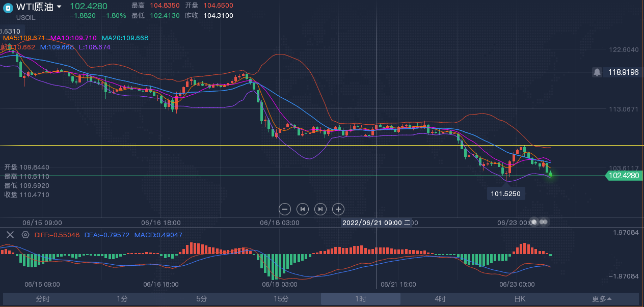Step to the next candle
Image resolution: width=644 pixels, height=307 pixels.
[320, 209]
